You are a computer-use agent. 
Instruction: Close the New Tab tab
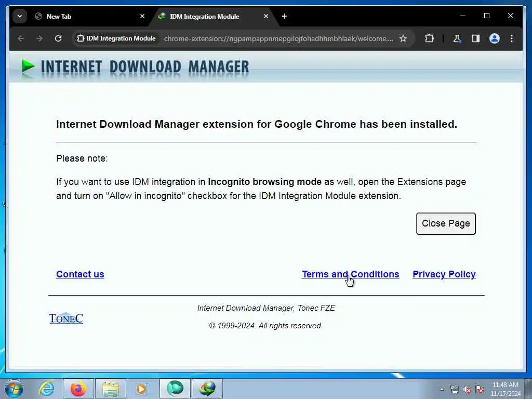pos(142,16)
